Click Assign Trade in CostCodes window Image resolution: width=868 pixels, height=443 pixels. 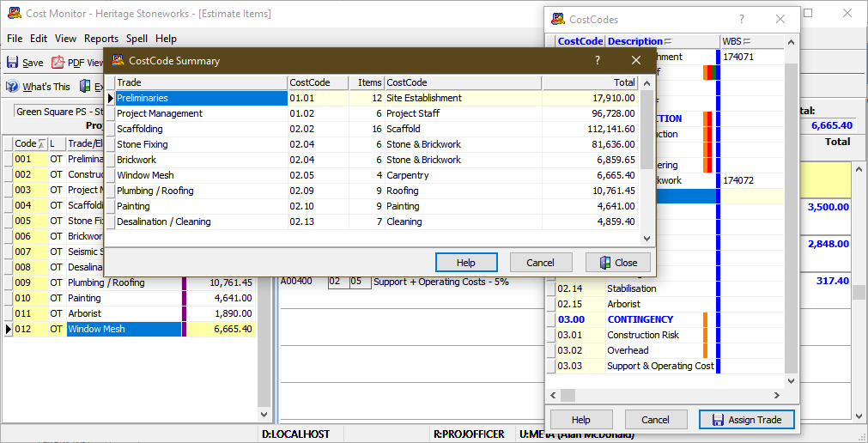tap(747, 420)
